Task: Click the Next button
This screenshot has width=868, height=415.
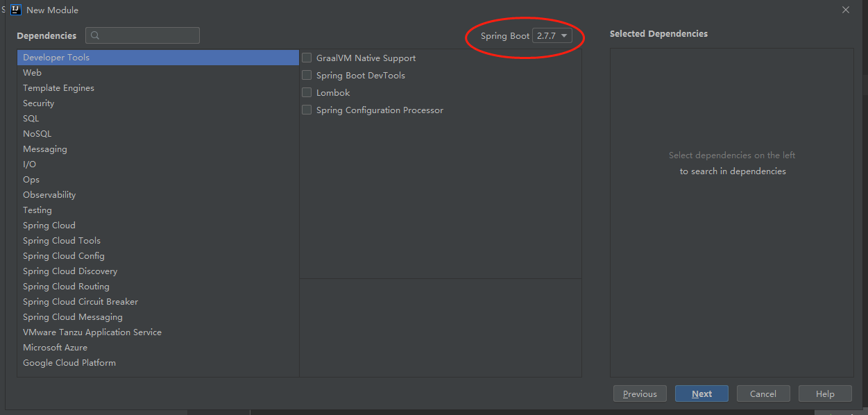Action: click(701, 393)
